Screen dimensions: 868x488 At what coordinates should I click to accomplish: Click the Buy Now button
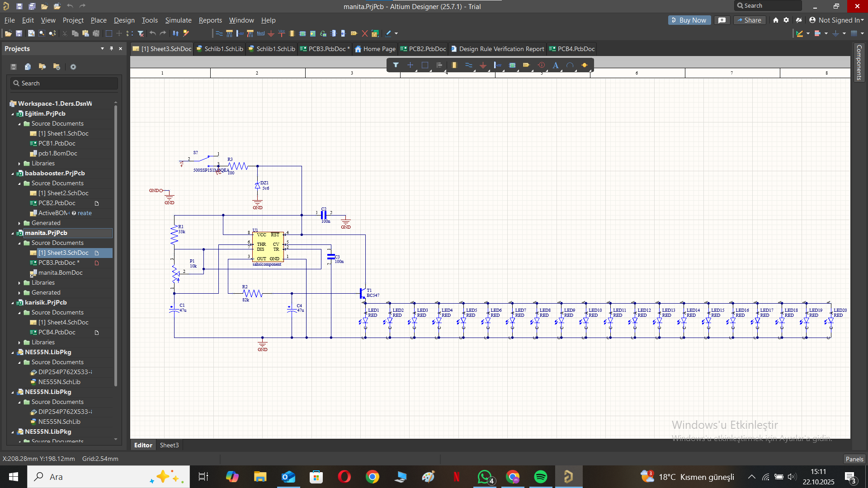689,20
